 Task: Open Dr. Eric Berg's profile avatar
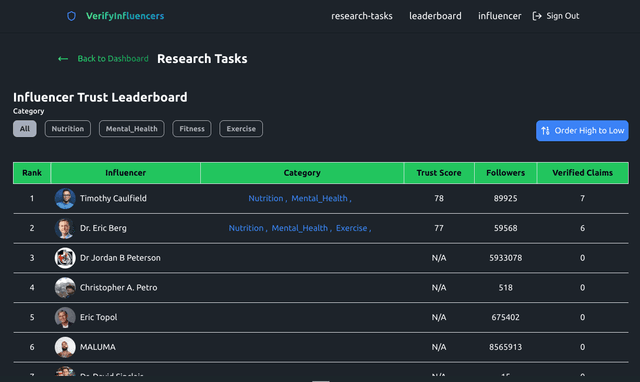[x=65, y=228]
